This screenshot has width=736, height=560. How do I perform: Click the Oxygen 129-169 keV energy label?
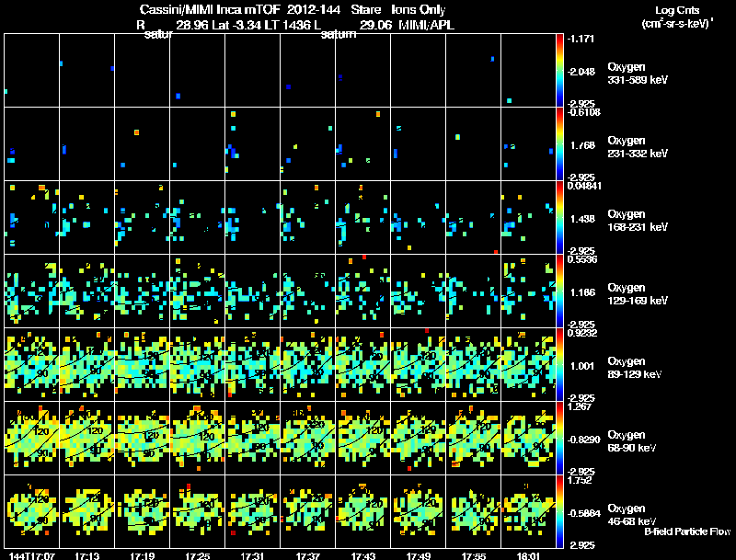(638, 294)
